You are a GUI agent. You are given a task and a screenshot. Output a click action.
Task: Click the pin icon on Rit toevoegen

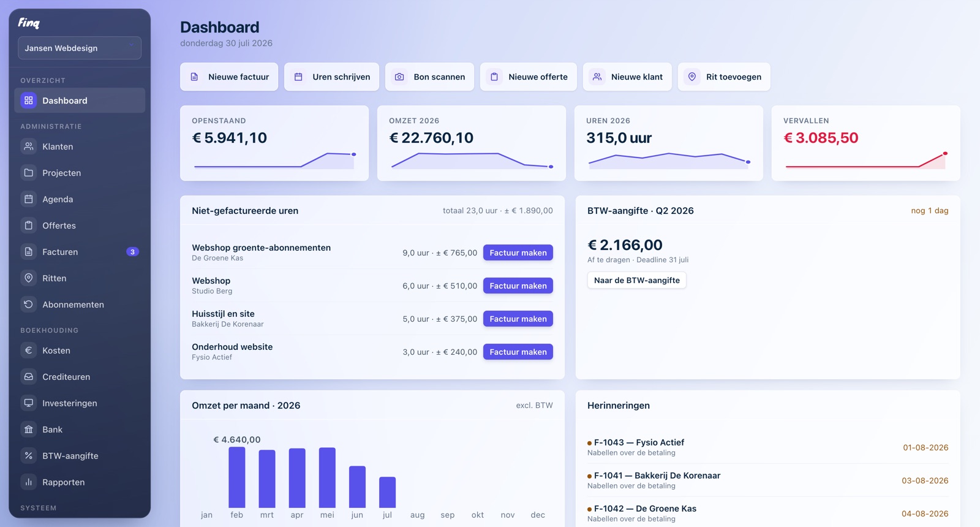point(692,77)
